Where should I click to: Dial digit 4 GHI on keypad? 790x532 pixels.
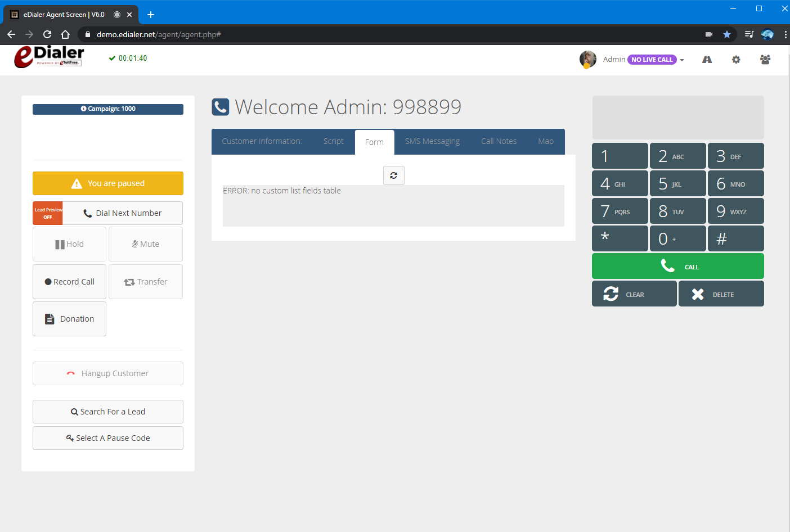point(620,183)
